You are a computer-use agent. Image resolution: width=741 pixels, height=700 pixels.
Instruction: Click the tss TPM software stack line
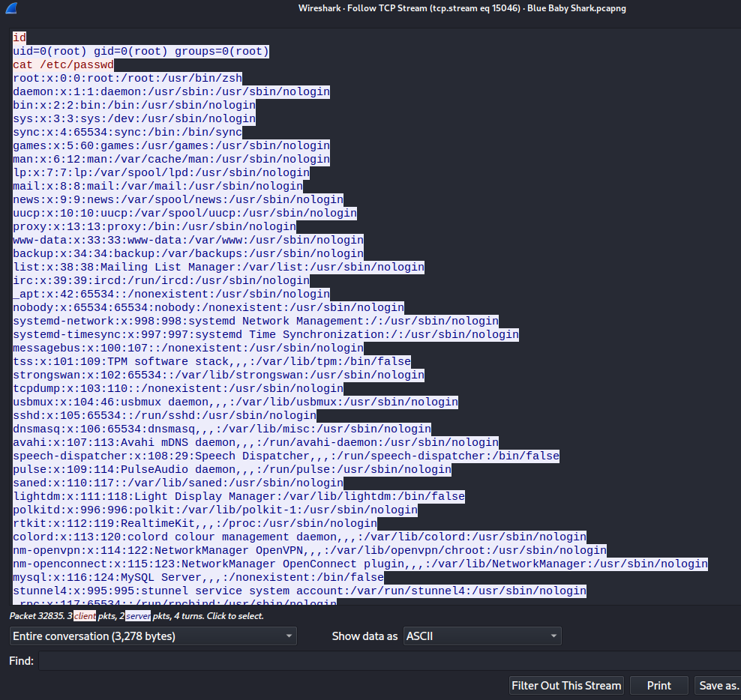pos(211,361)
